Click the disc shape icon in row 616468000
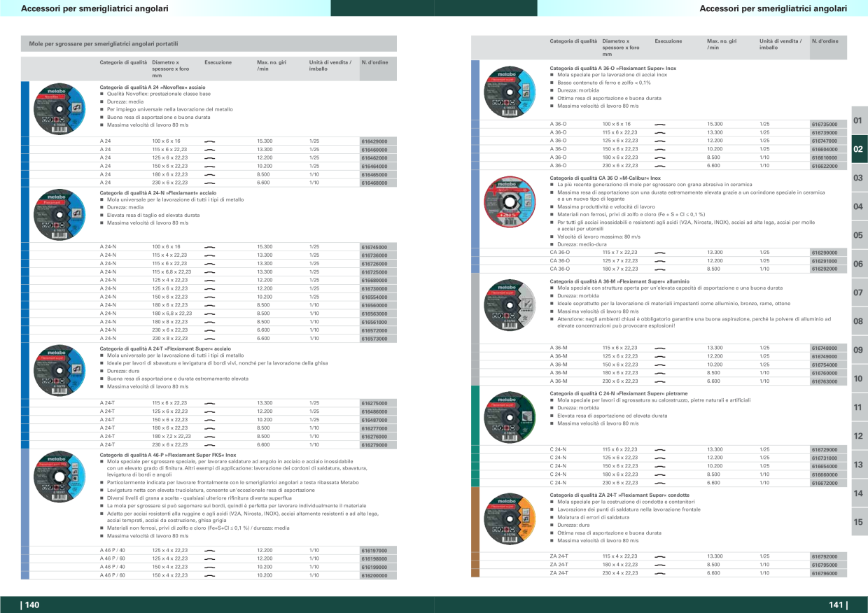The height and width of the screenshot is (613, 868). [209, 183]
